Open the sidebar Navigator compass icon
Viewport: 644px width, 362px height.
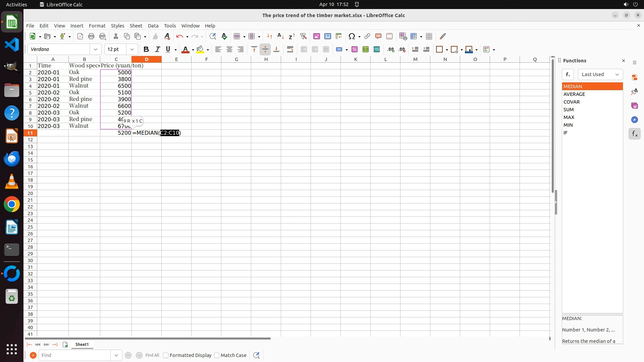pos(634,120)
